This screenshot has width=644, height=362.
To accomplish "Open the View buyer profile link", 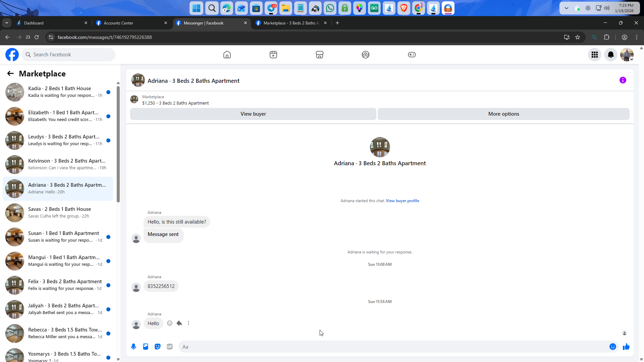I will (x=402, y=201).
